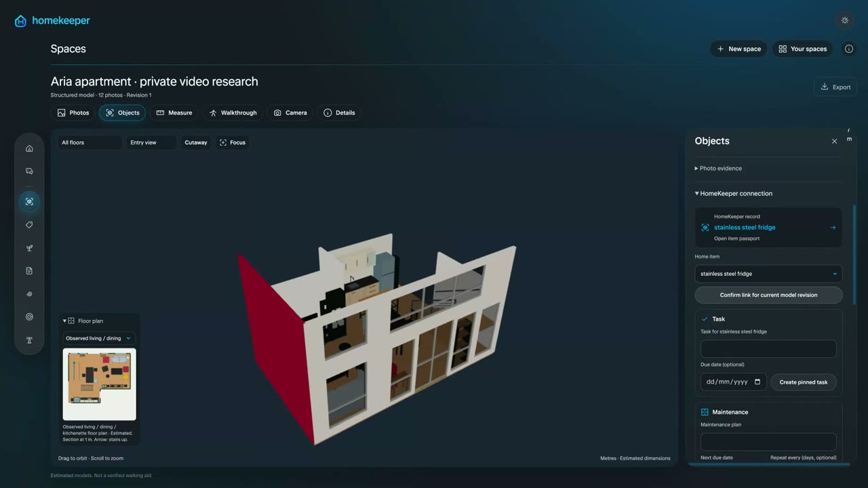
Task: Select the highlighted scan-object sidebar icon
Action: 29,201
